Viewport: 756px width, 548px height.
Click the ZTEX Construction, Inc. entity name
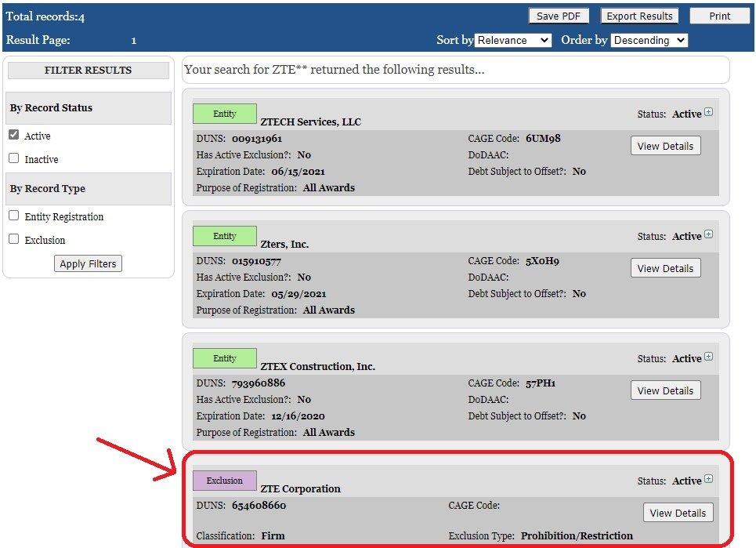(318, 367)
